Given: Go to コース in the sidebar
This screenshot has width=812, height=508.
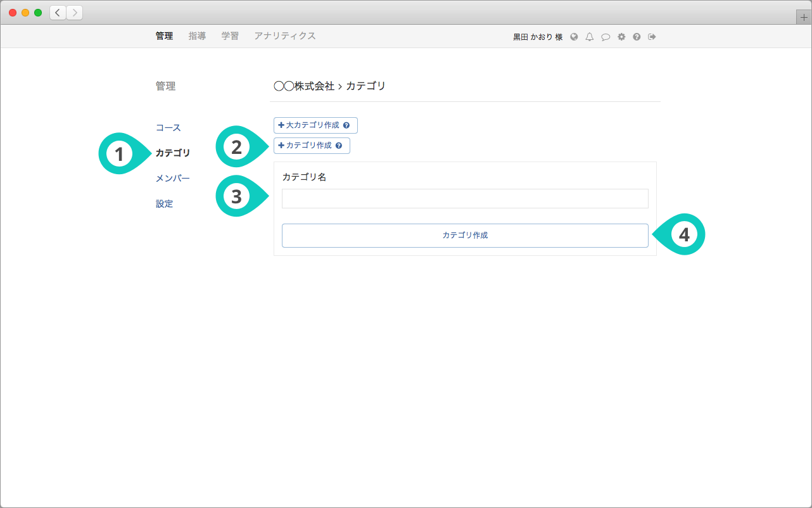Looking at the screenshot, I should (168, 128).
